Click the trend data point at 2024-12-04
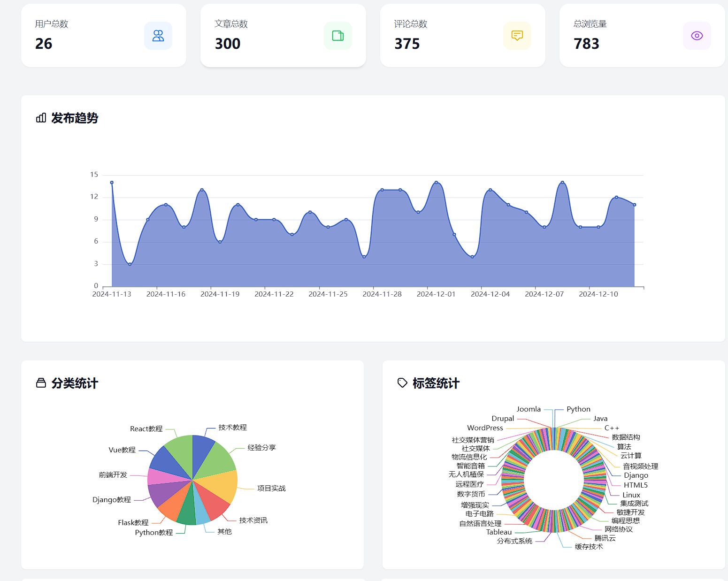 pyautogui.click(x=490, y=190)
